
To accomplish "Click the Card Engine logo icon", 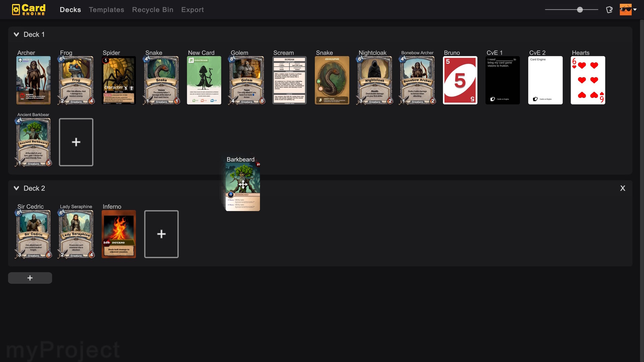I will point(15,9).
